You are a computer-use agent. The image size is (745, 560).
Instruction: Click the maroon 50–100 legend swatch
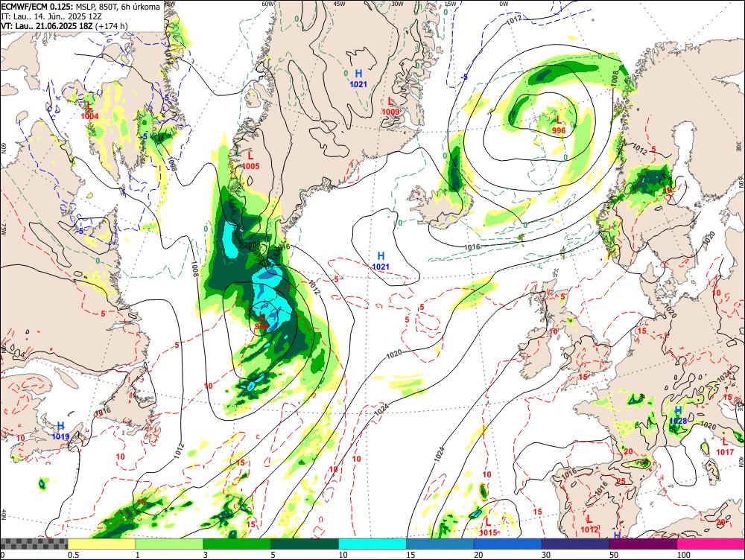click(x=644, y=544)
